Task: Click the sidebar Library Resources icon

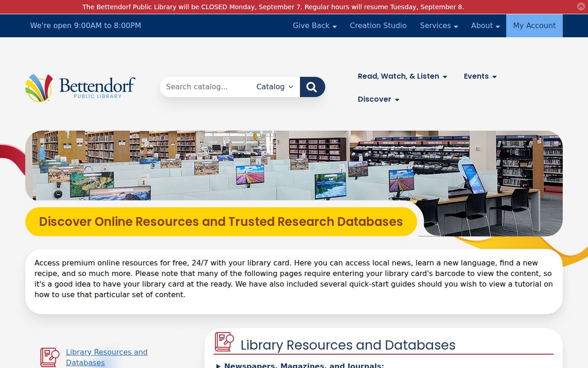Action: pos(50,357)
